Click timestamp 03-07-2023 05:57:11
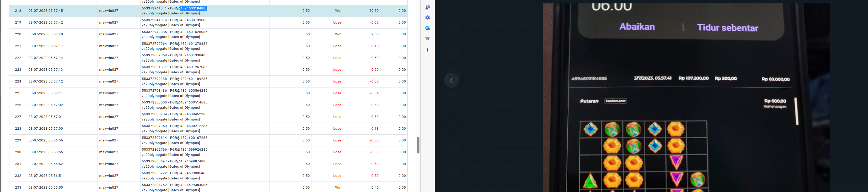The image size is (868, 192). (x=46, y=93)
